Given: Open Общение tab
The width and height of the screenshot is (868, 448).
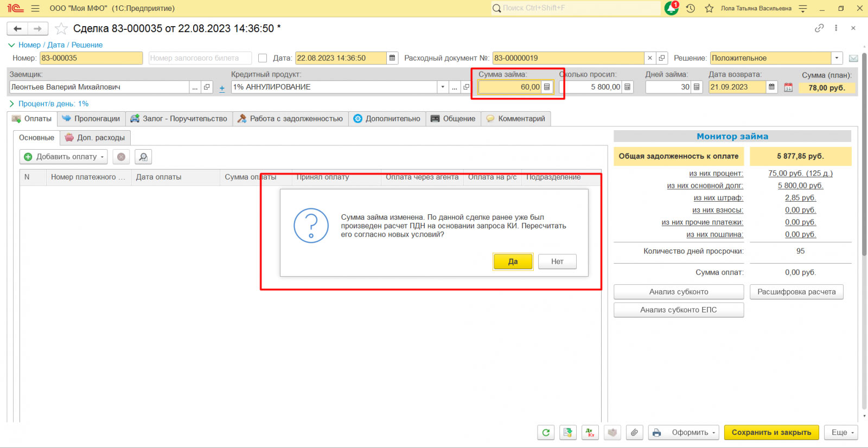Looking at the screenshot, I should tap(453, 119).
